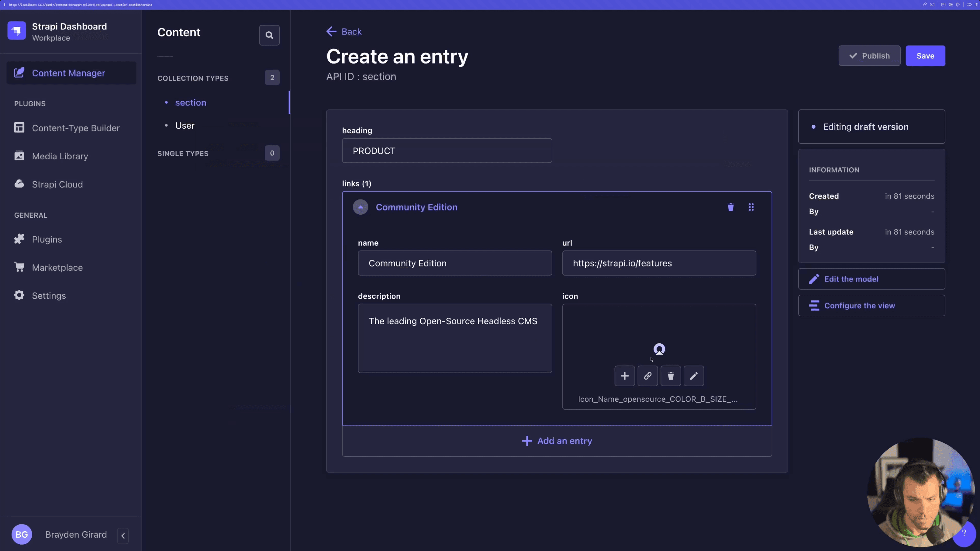The image size is (980, 551).
Task: Open the Content Manager menu item
Action: tap(71, 73)
